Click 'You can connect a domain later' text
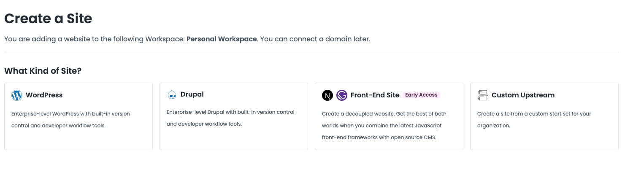 click(315, 39)
